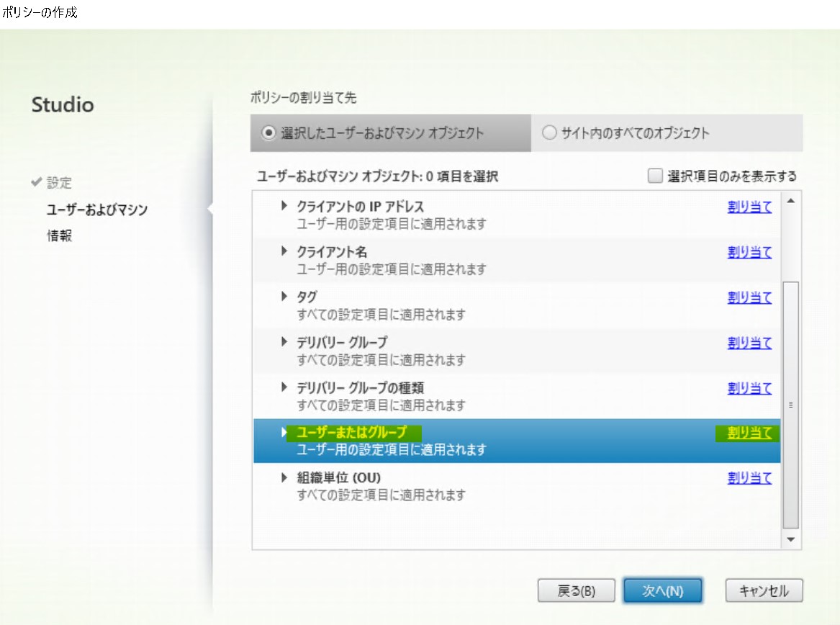Click the scrollbar down arrow
This screenshot has height=625, width=840.
point(790,541)
